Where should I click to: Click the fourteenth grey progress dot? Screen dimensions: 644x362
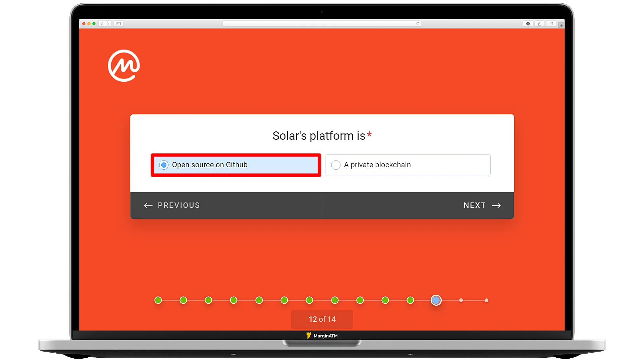coord(486,300)
